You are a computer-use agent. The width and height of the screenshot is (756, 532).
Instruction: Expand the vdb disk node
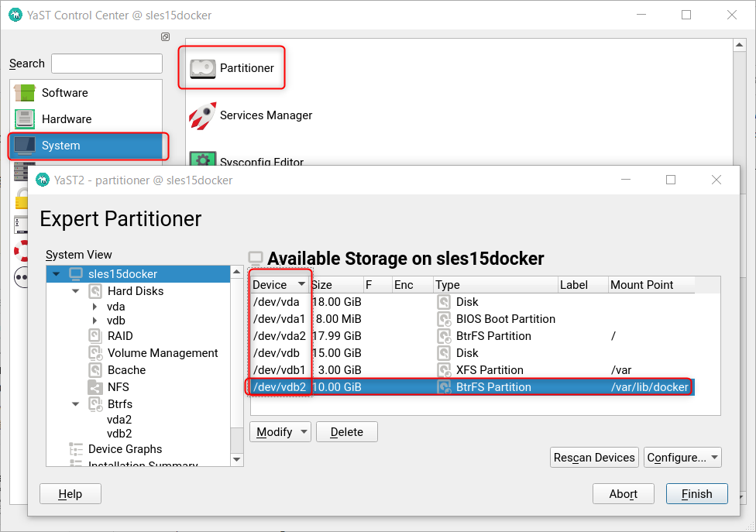click(95, 321)
